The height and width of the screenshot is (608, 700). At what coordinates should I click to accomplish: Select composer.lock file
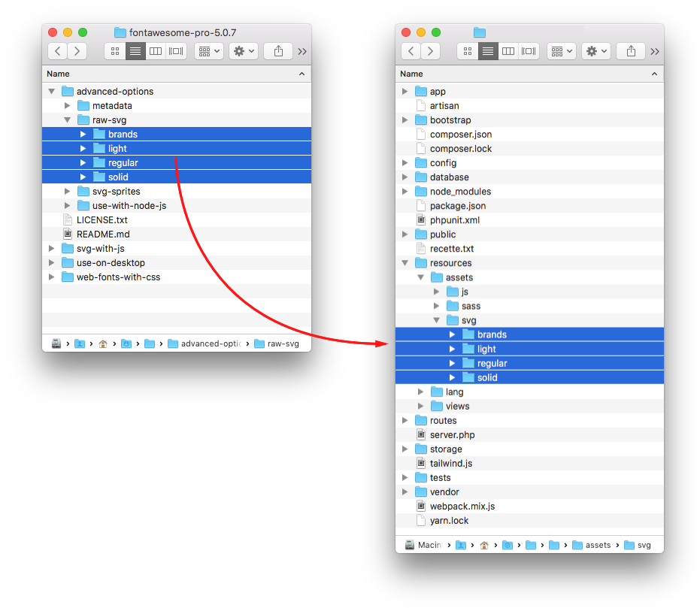tap(529, 149)
